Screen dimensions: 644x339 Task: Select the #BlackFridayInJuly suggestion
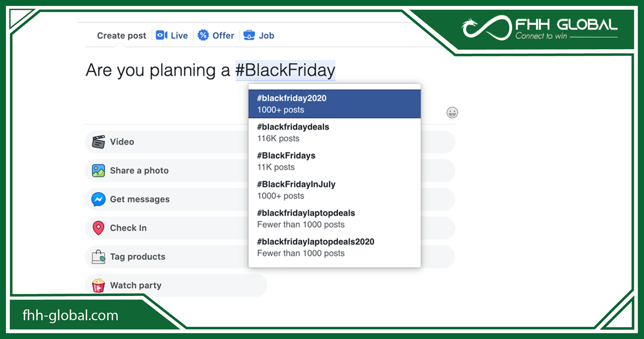[x=296, y=190]
